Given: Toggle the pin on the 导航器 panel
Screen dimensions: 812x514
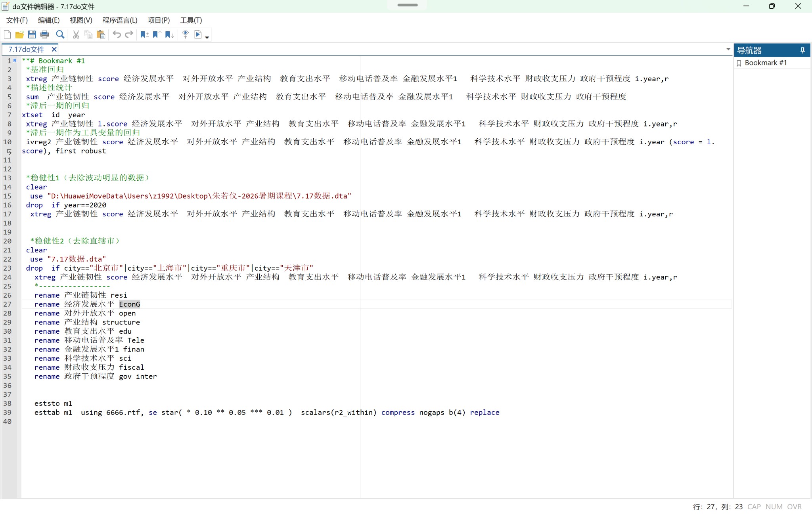Looking at the screenshot, I should click(802, 50).
